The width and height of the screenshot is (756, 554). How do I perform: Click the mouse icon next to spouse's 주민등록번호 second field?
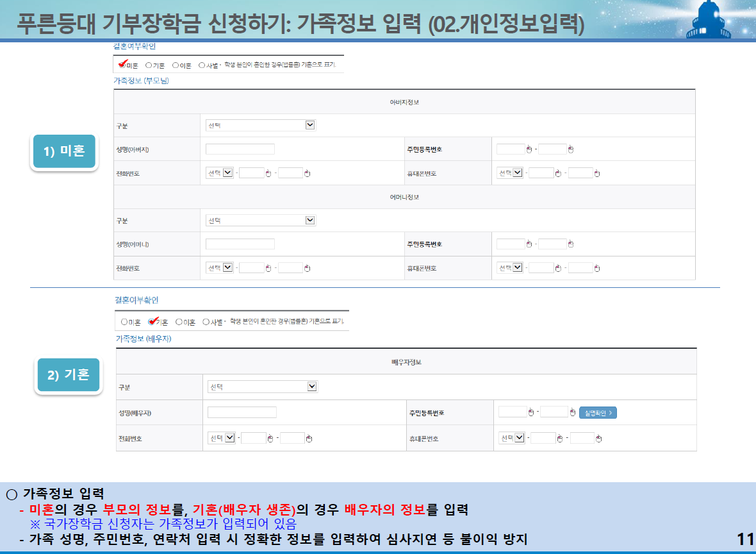tap(573, 412)
